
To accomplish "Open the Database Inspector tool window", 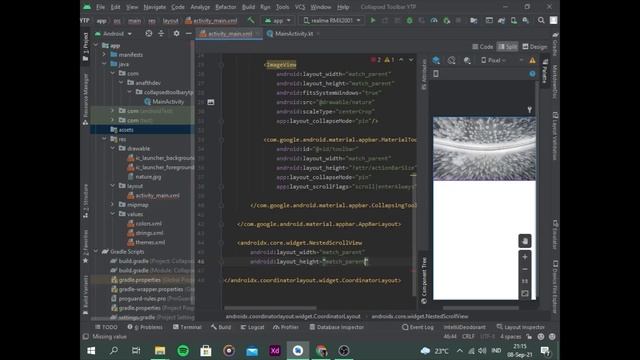I will pyautogui.click(x=337, y=327).
